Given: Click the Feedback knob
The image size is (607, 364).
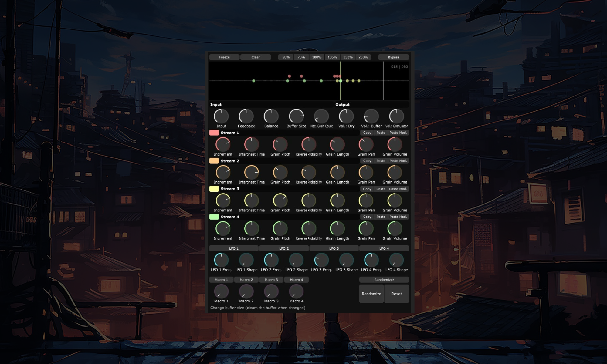Looking at the screenshot, I should [x=246, y=116].
